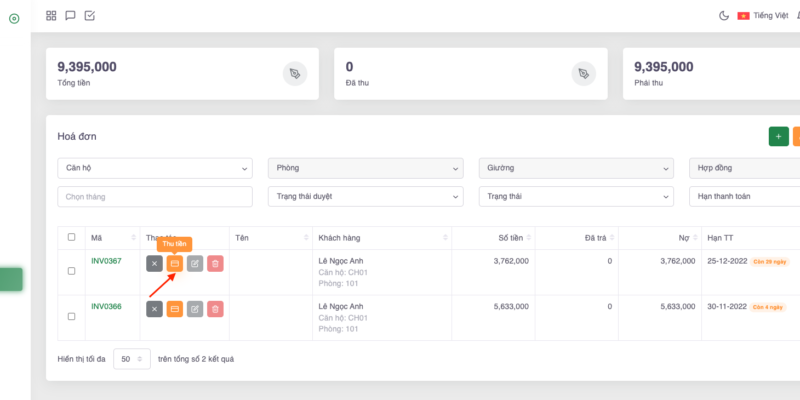
Task: Open the grid apps icon in top bar
Action: (x=52, y=15)
